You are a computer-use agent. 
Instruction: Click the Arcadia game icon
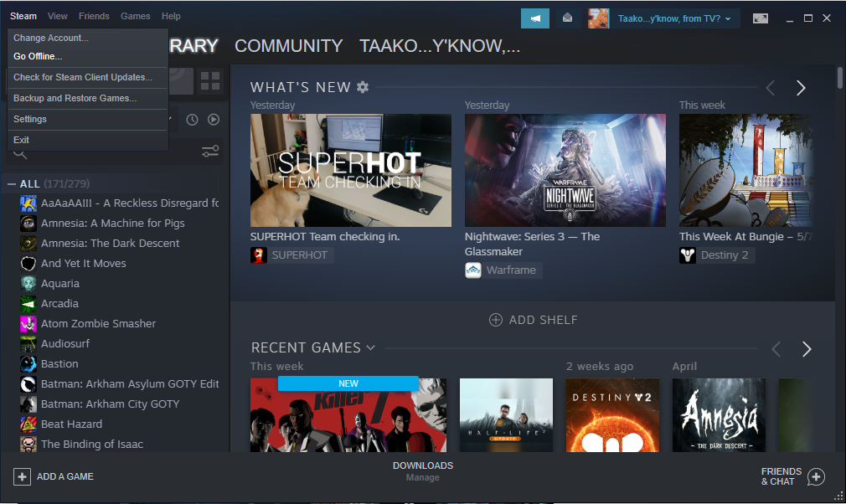[x=28, y=303]
